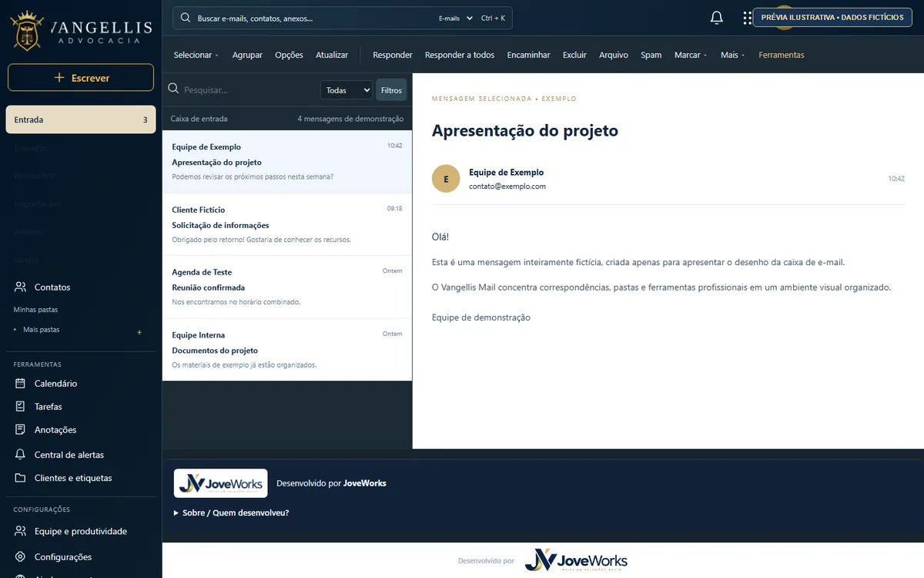This screenshot has height=578, width=924.
Task: Click the Apresentação do projeto heading
Action: [x=525, y=130]
